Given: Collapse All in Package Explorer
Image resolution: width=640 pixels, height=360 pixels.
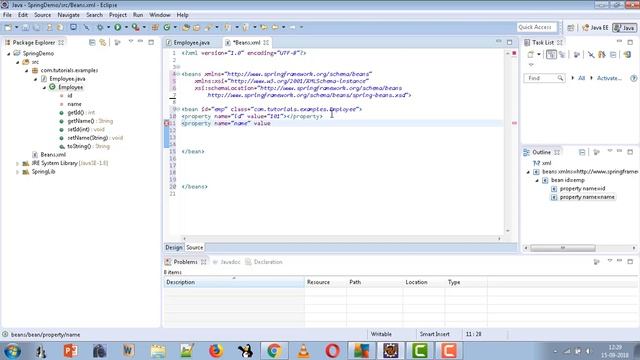Looking at the screenshot, I should (92, 42).
